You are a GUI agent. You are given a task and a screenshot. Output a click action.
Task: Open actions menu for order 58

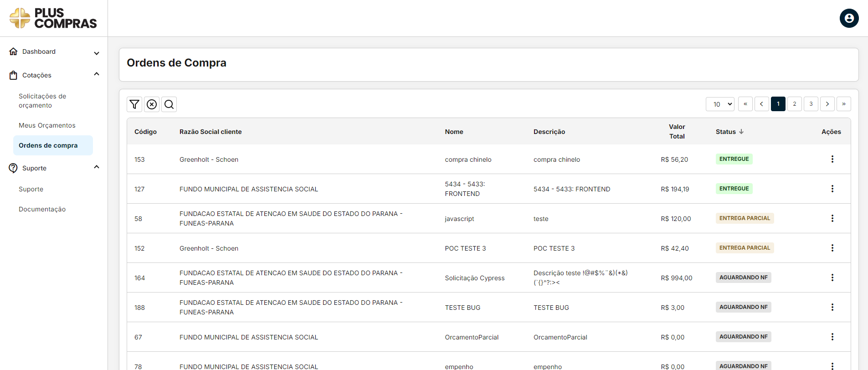coord(832,218)
